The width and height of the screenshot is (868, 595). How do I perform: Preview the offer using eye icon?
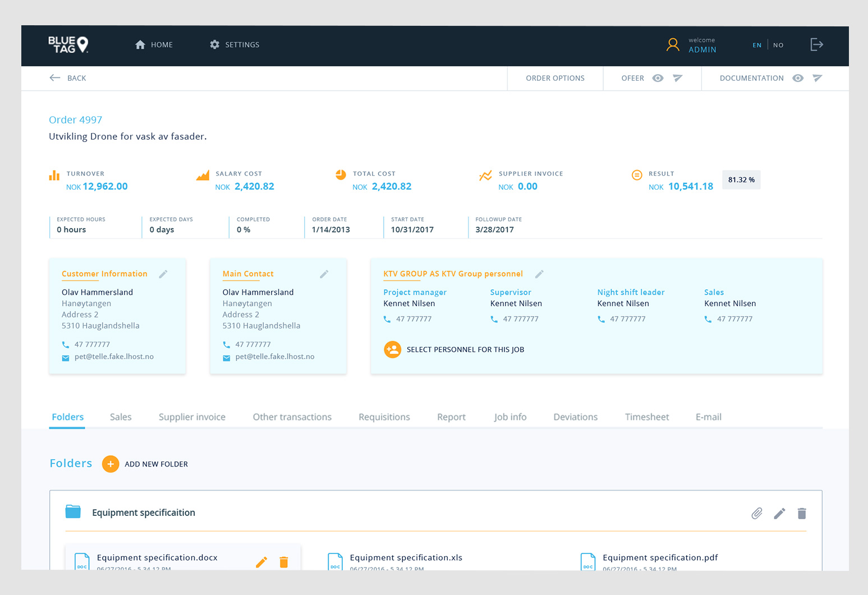pos(658,78)
